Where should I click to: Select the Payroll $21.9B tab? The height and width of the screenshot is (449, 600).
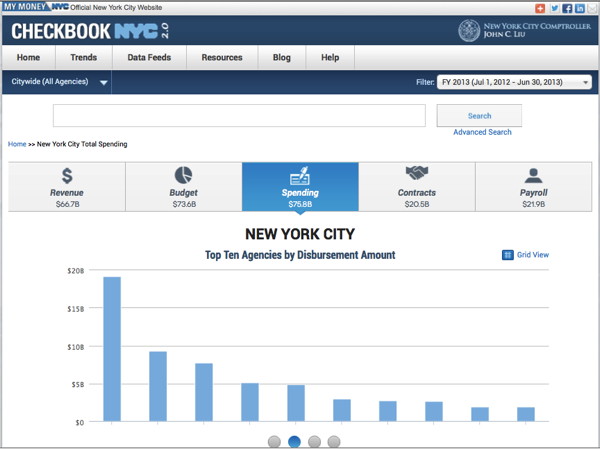[x=533, y=187]
